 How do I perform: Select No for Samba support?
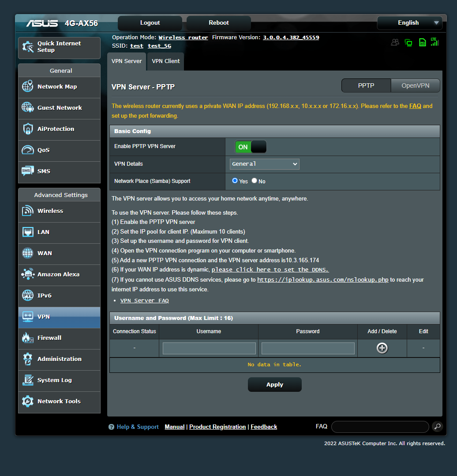(x=255, y=181)
